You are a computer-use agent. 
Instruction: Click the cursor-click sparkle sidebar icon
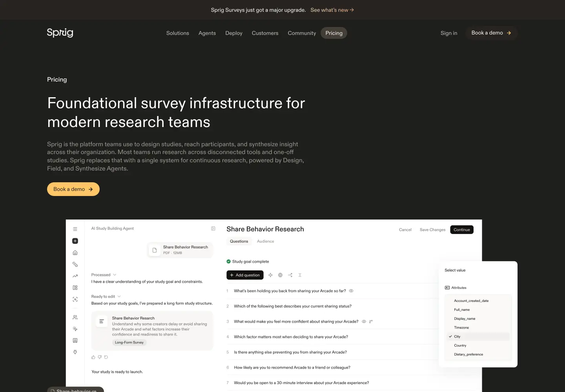[x=75, y=329]
